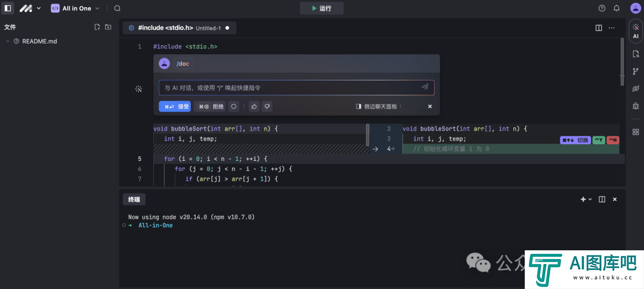Send the AI message with the paper plane icon
The width and height of the screenshot is (644, 289).
point(425,87)
